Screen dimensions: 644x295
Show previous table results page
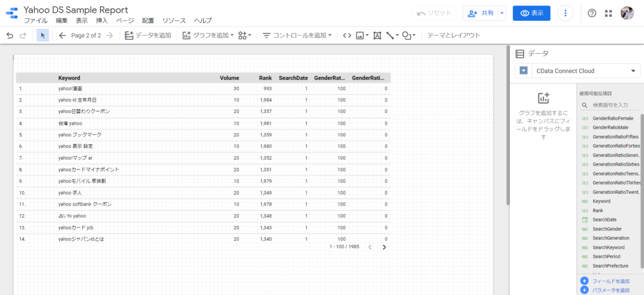[x=370, y=247]
